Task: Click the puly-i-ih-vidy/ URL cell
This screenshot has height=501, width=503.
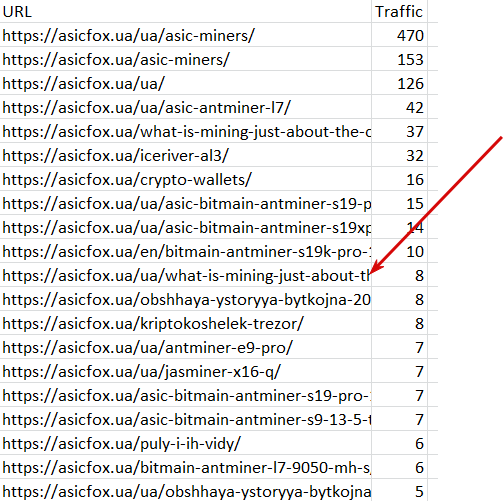Action: 186,443
